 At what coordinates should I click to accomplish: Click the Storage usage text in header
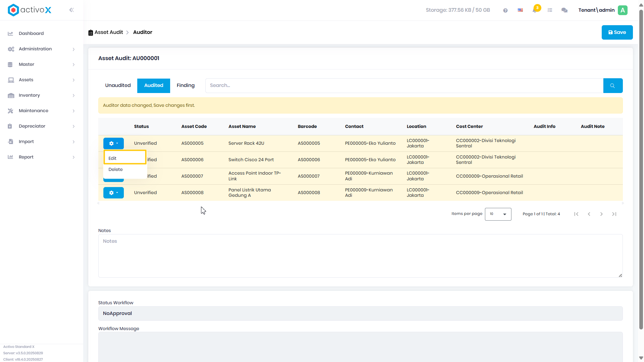click(458, 10)
